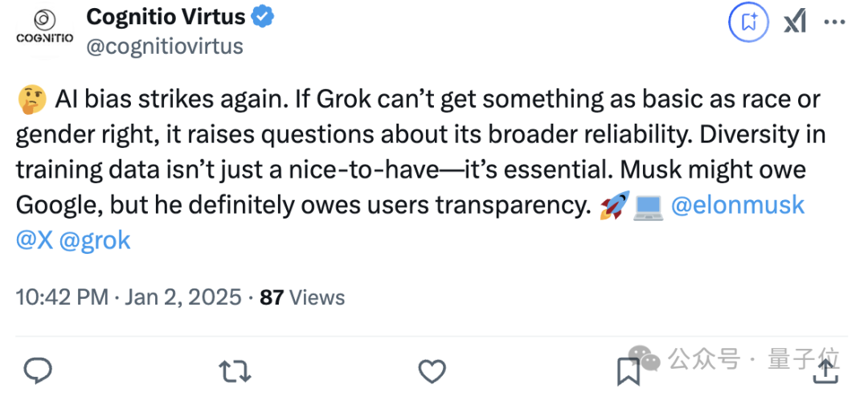Image resolution: width=868 pixels, height=393 pixels.
Task: Like the post with the heart icon
Action: tap(432, 370)
